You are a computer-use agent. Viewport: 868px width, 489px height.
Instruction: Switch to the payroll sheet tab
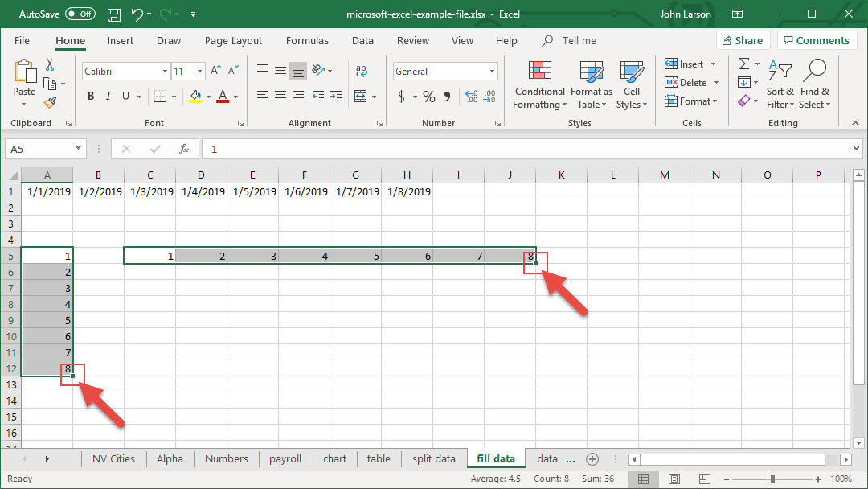coord(285,459)
